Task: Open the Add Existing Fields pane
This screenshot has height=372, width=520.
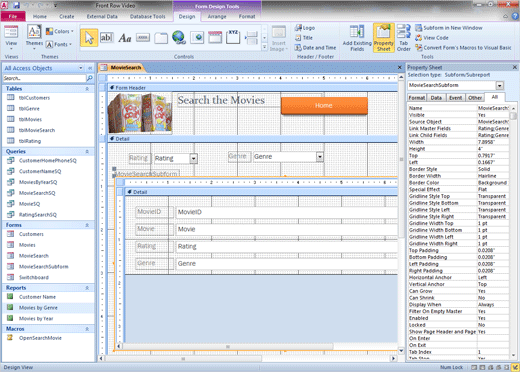Action: tap(357, 38)
